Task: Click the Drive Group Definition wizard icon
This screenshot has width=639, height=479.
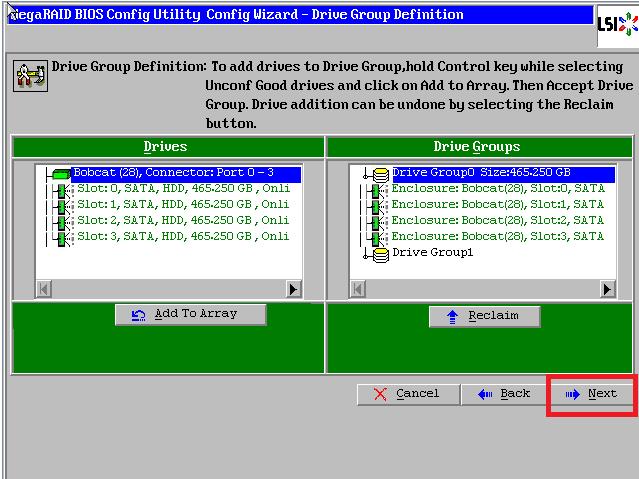Action: click(x=30, y=76)
